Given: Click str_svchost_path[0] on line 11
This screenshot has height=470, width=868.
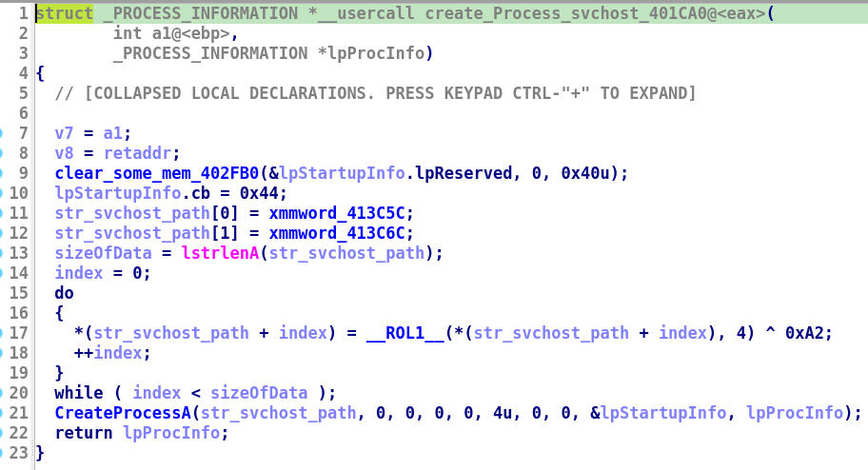Looking at the screenshot, I should tap(147, 213).
